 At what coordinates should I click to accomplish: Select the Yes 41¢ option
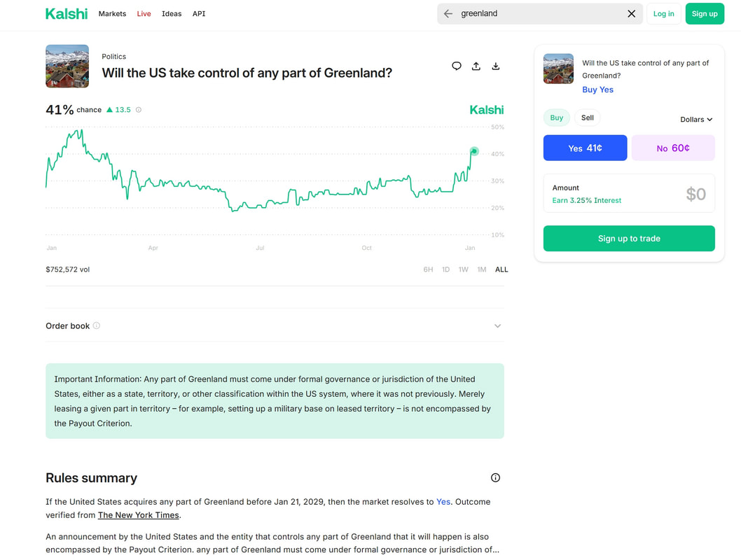click(x=585, y=148)
